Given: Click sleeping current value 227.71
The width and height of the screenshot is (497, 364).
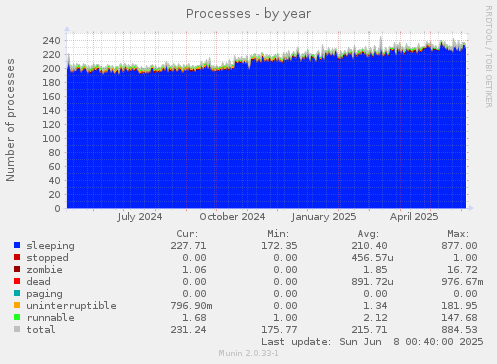Looking at the screenshot, I should pyautogui.click(x=188, y=246).
